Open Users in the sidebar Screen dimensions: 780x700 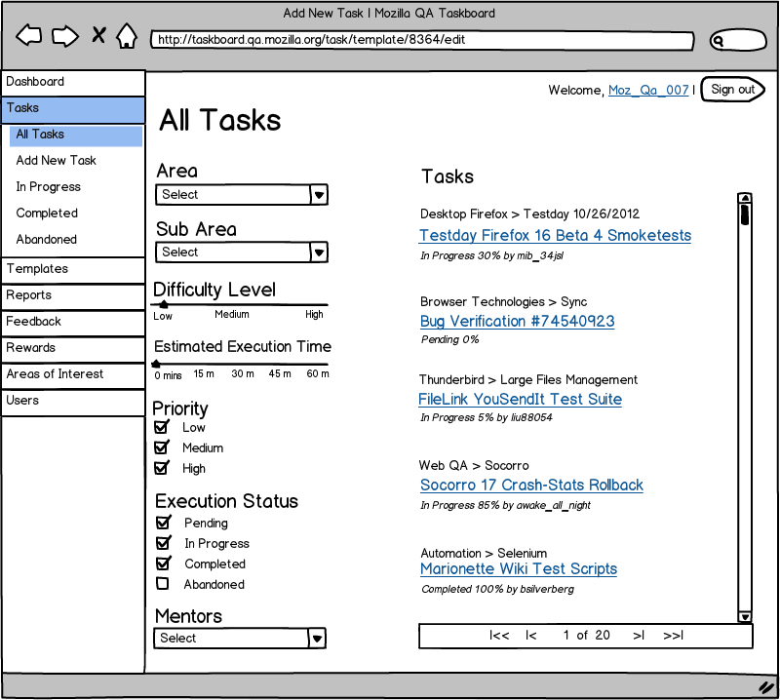tap(73, 402)
